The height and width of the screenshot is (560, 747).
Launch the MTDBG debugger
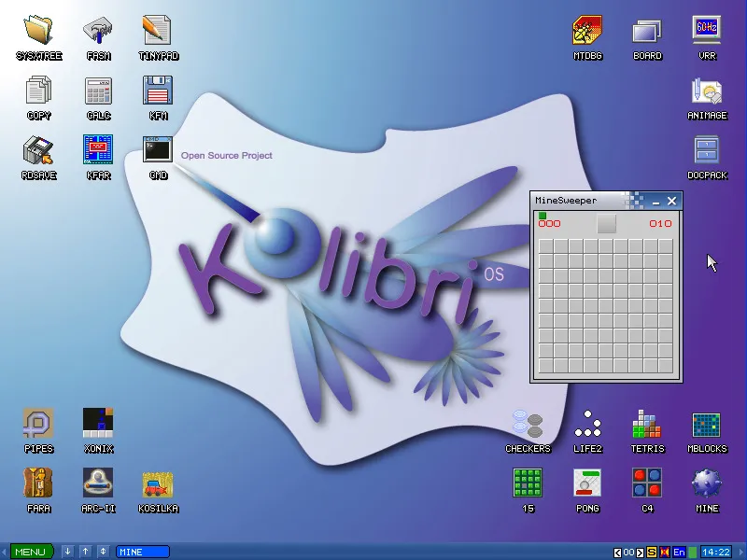(587, 30)
